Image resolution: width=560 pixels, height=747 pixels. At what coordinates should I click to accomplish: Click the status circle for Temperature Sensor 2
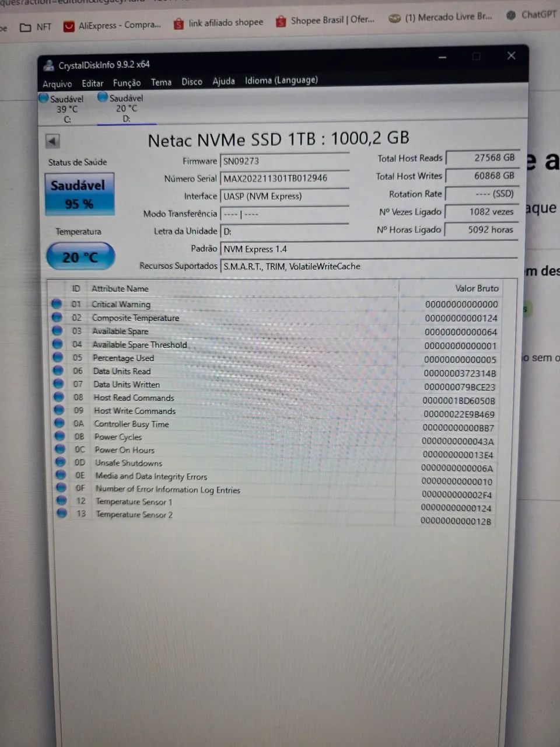[x=61, y=513]
